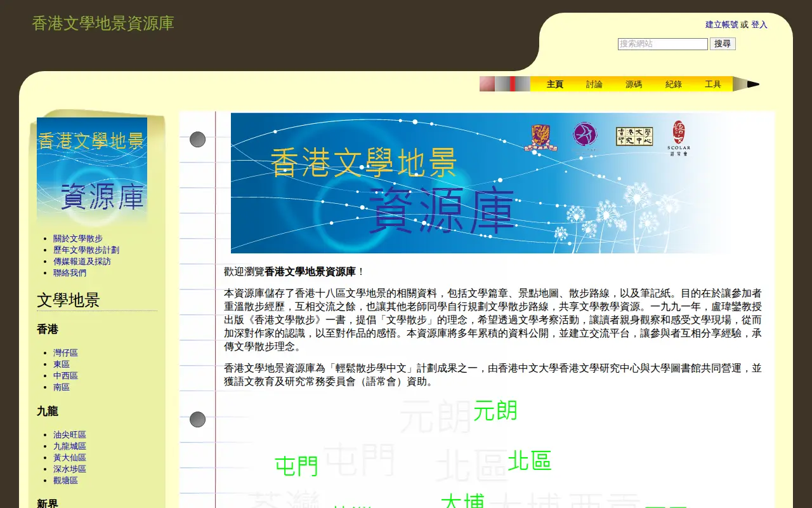
Task: Open 傳媒報道及採訪 link
Action: 82,262
